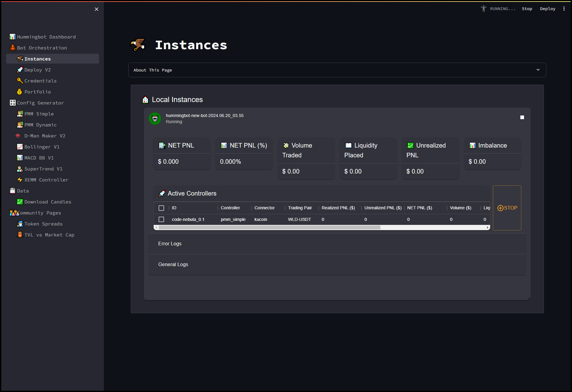The width and height of the screenshot is (572, 392).
Task: Click the Trading Pair column header
Action: pyautogui.click(x=300, y=208)
